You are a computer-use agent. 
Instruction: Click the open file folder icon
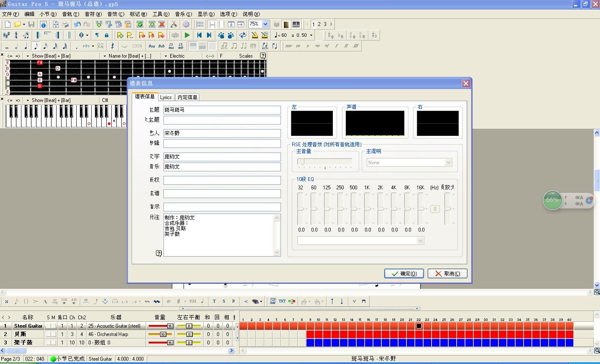17,24
